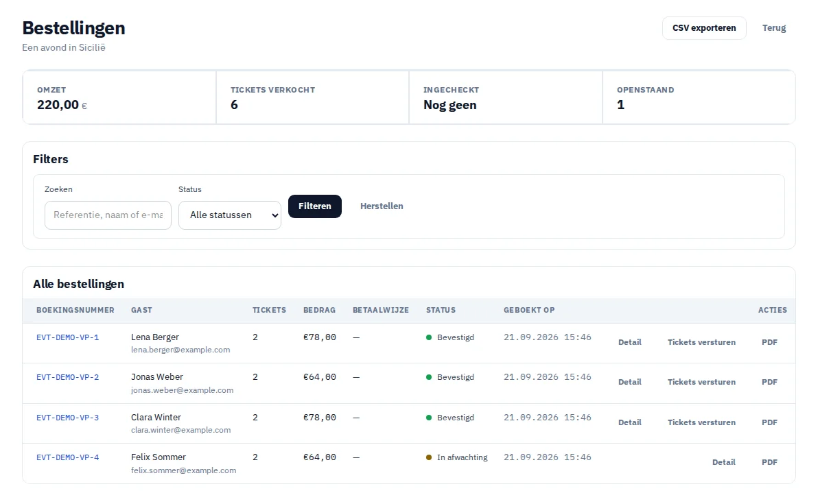Go back via the Terug link
The width and height of the screenshot is (818, 504).
pos(773,28)
